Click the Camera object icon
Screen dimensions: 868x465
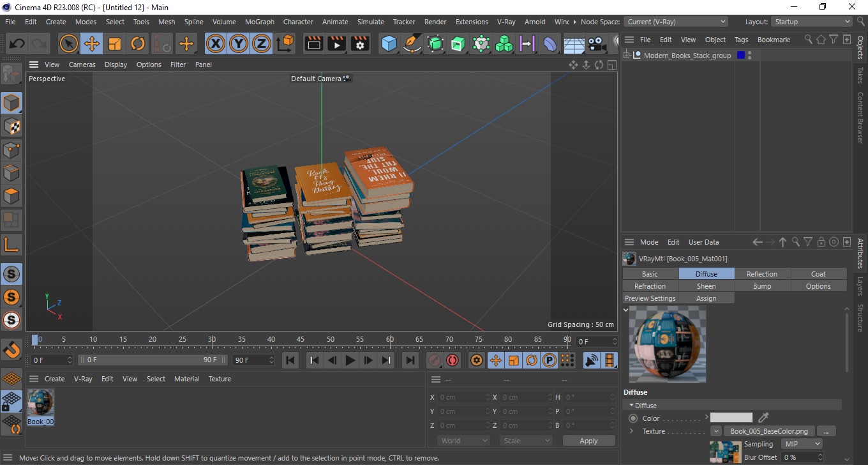click(x=597, y=44)
